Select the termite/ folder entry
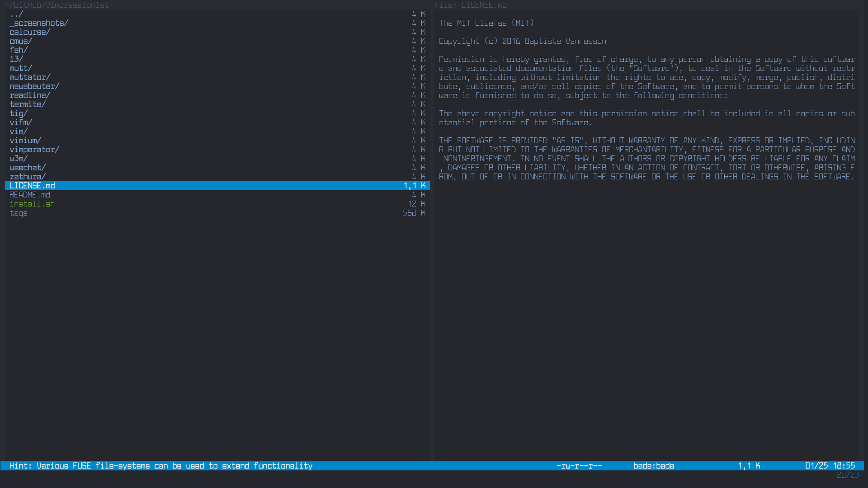868x488 pixels. pyautogui.click(x=28, y=104)
